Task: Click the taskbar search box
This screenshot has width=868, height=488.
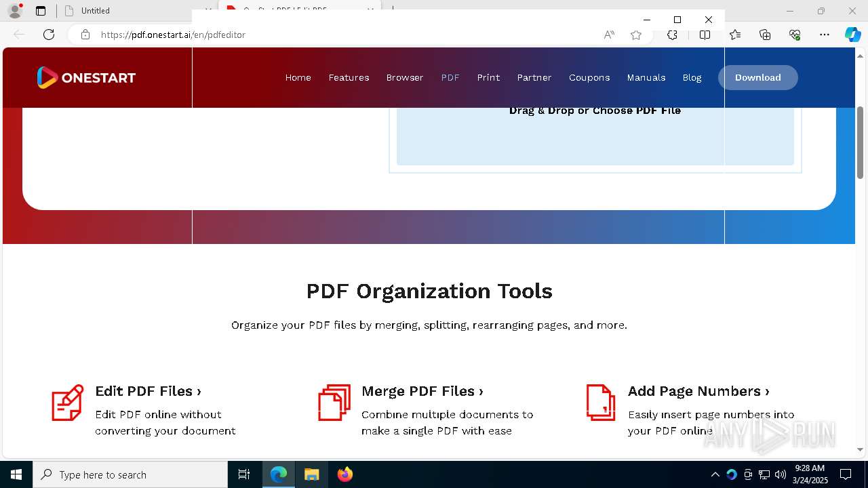Action: (130, 474)
